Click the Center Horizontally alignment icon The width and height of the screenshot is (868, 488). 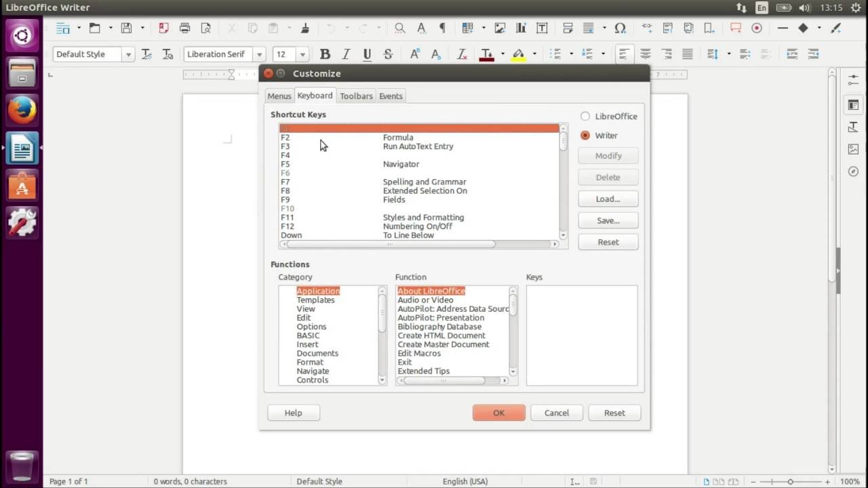pos(646,54)
